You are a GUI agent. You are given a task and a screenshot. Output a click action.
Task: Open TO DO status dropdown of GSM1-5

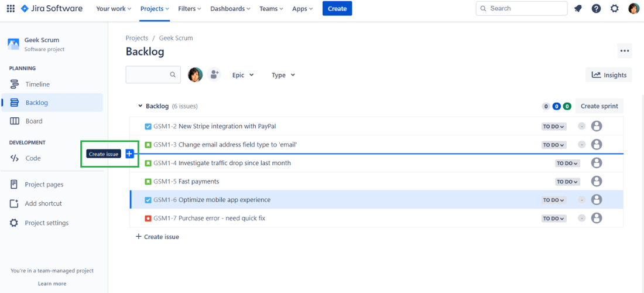tap(568, 182)
